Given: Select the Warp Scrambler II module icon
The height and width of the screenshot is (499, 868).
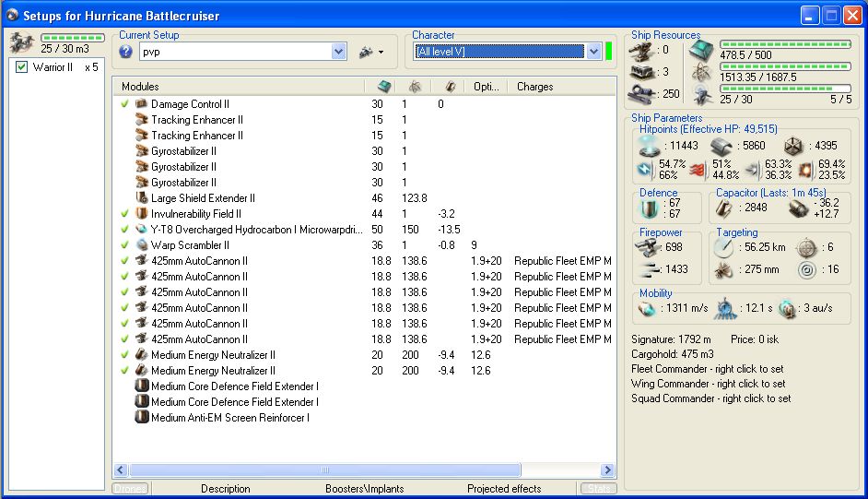Looking at the screenshot, I should pos(142,245).
